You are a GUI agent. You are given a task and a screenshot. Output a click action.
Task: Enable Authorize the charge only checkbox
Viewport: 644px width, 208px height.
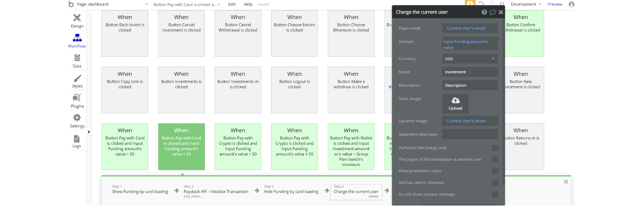(x=495, y=148)
